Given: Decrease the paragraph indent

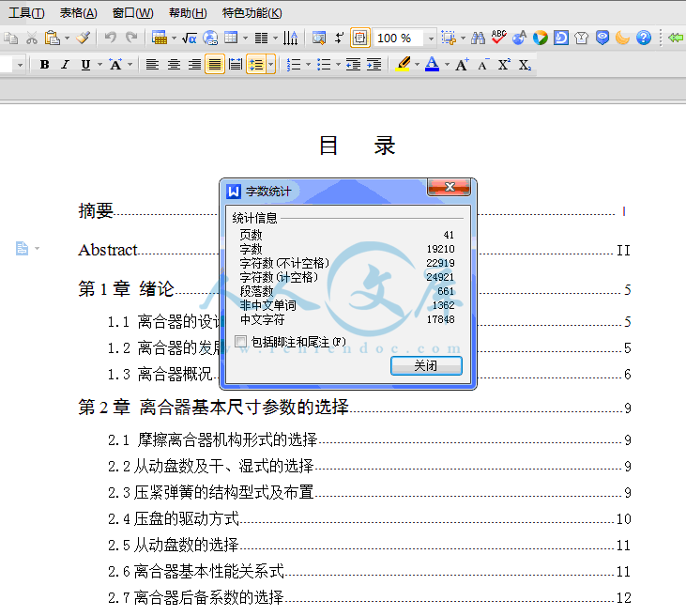Looking at the screenshot, I should point(353,65).
